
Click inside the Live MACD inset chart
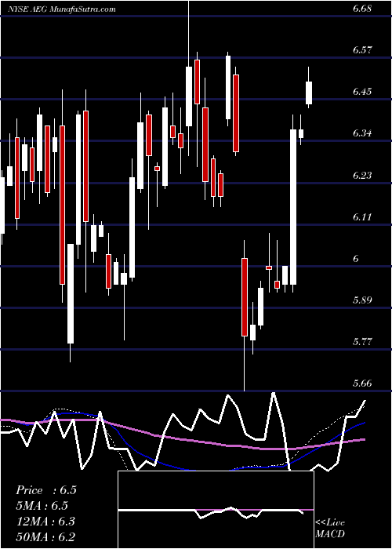tap(216, 510)
